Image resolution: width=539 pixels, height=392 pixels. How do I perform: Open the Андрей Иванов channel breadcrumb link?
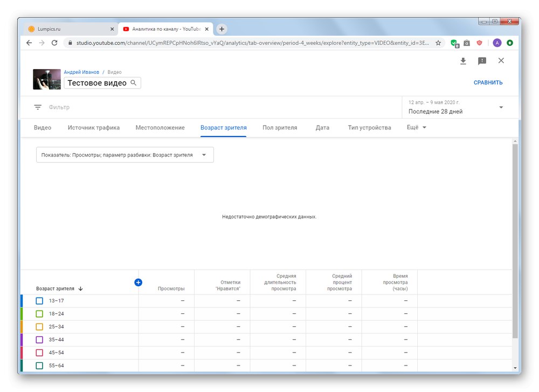(x=82, y=72)
